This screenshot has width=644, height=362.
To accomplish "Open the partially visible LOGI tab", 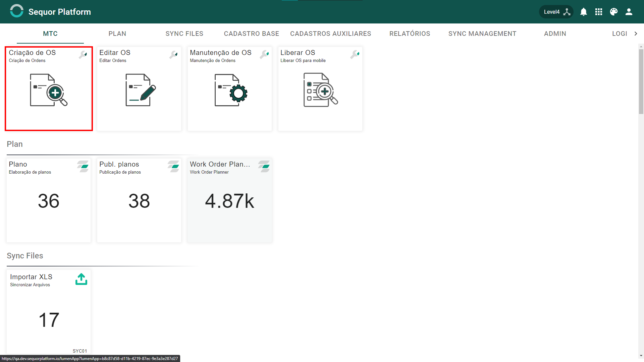I will click(x=619, y=34).
